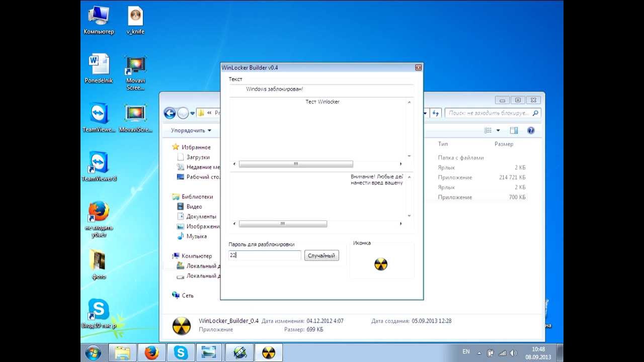The image size is (644, 362).
Task: Click the Тест Winlocker text area
Action: [318, 129]
